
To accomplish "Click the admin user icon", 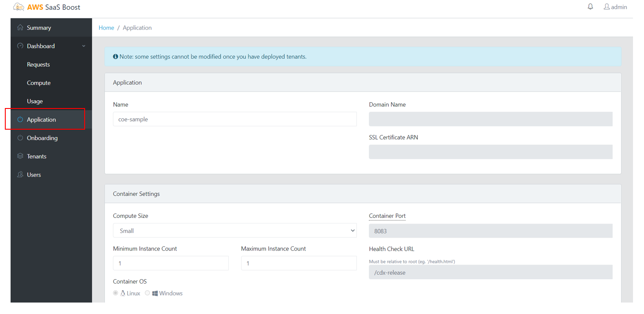I will [x=607, y=7].
